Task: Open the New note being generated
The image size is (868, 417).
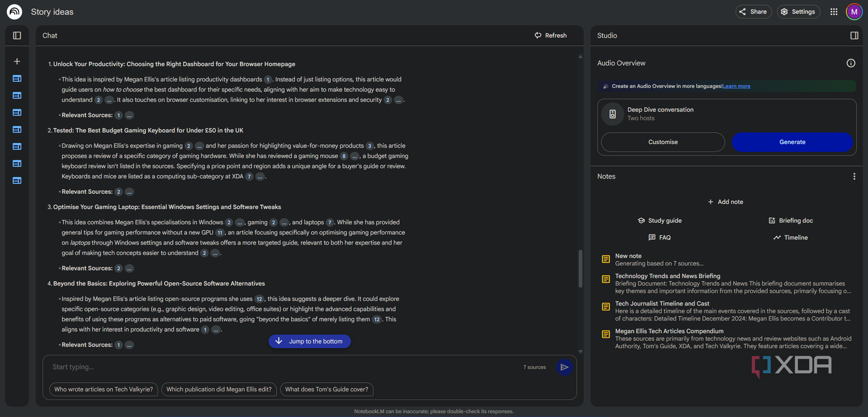Action: click(726, 259)
